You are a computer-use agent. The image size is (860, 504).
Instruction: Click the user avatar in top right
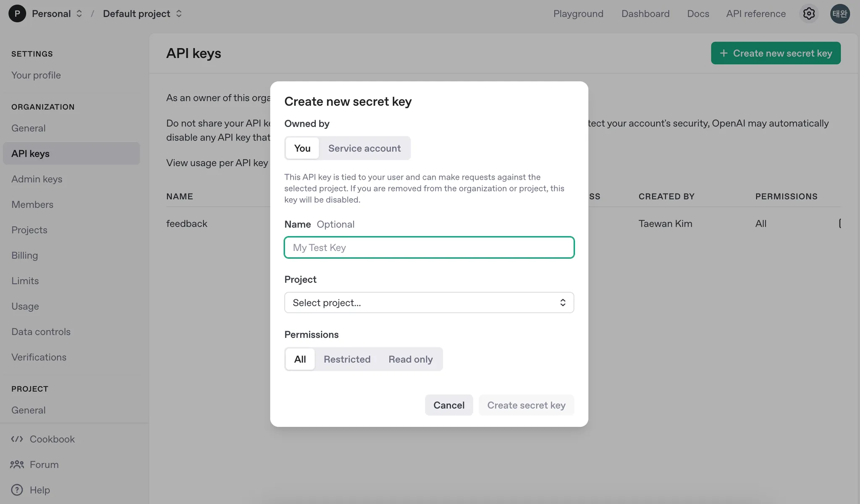coord(840,13)
